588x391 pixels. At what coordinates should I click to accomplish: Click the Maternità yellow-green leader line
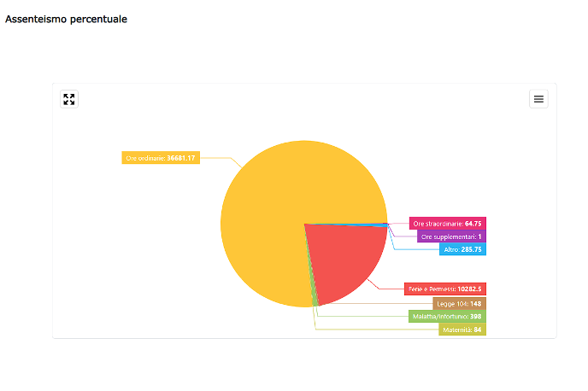pyautogui.click(x=376, y=330)
